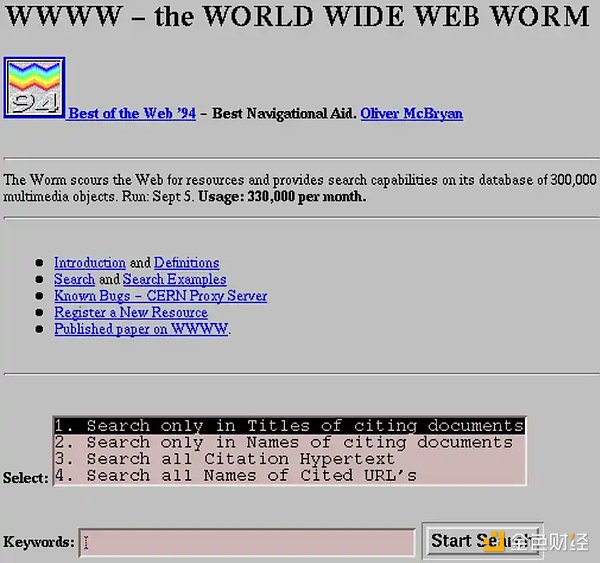Visit the Oliver McBryan link

pos(411,113)
